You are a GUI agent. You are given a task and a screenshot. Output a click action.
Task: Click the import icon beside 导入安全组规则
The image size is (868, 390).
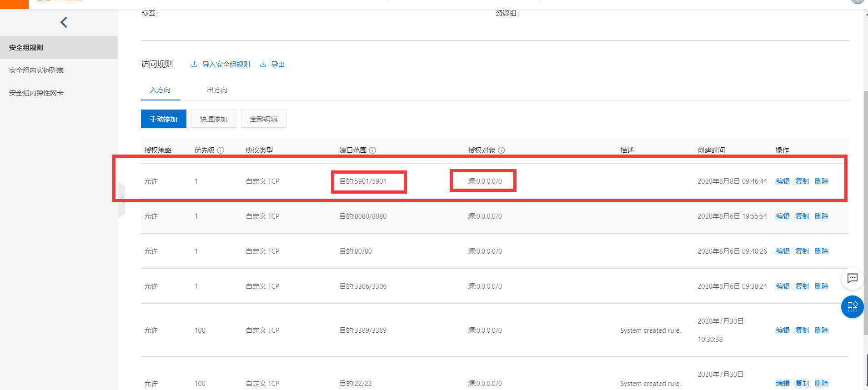194,64
